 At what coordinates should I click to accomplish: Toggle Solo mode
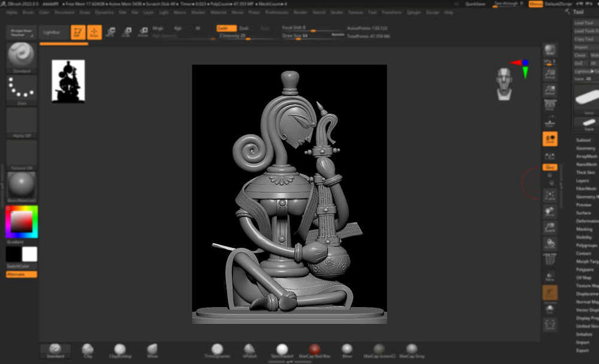pyautogui.click(x=550, y=308)
